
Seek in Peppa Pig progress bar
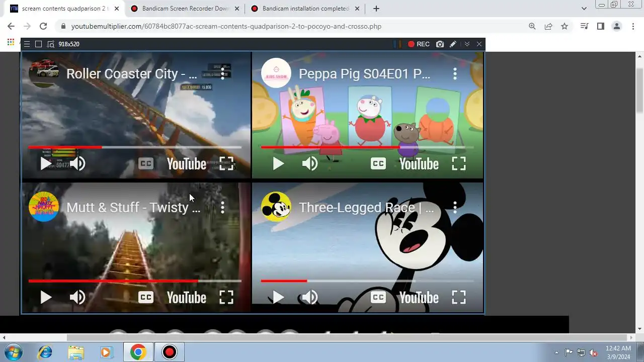[367, 147]
